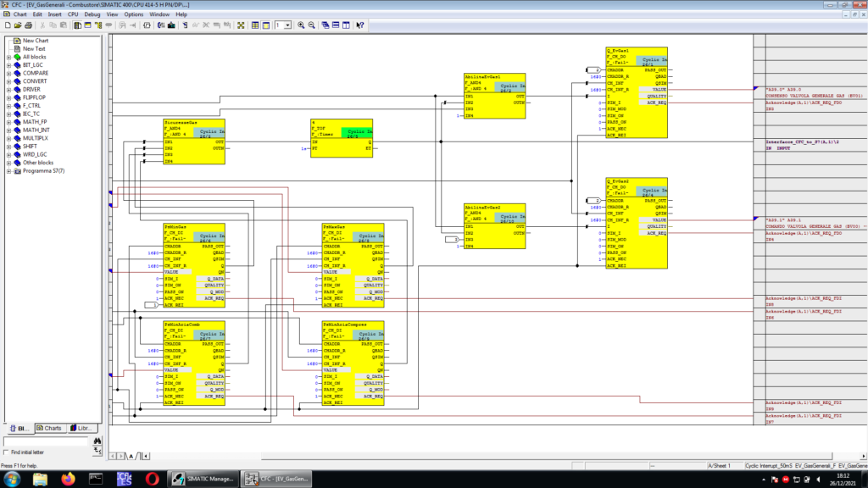
Task: Click the zoom out magnifier icon
Action: pos(312,25)
